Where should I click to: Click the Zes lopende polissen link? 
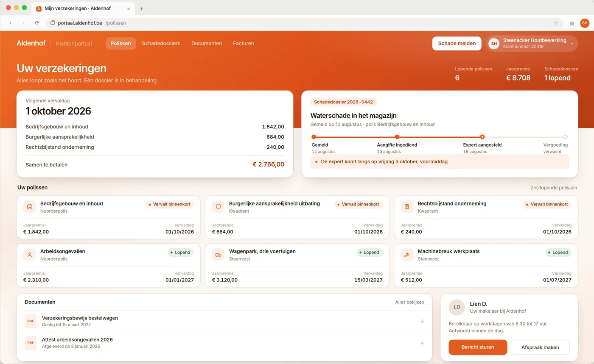click(x=554, y=188)
